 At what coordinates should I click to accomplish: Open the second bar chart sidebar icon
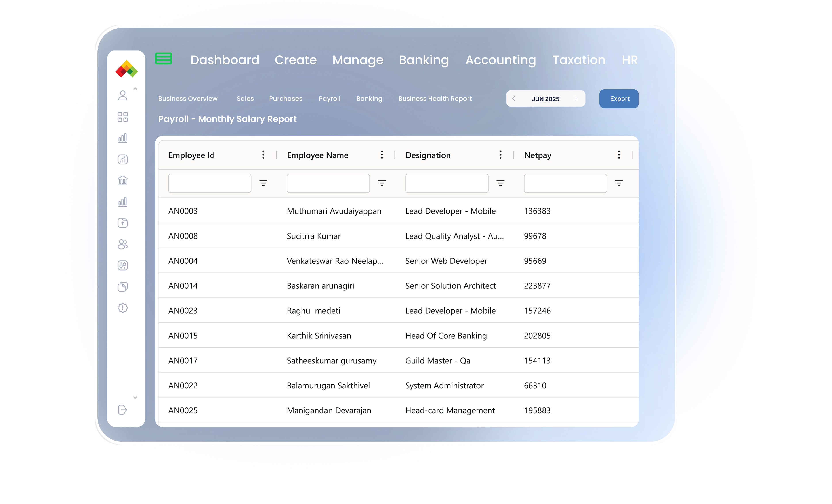123,202
